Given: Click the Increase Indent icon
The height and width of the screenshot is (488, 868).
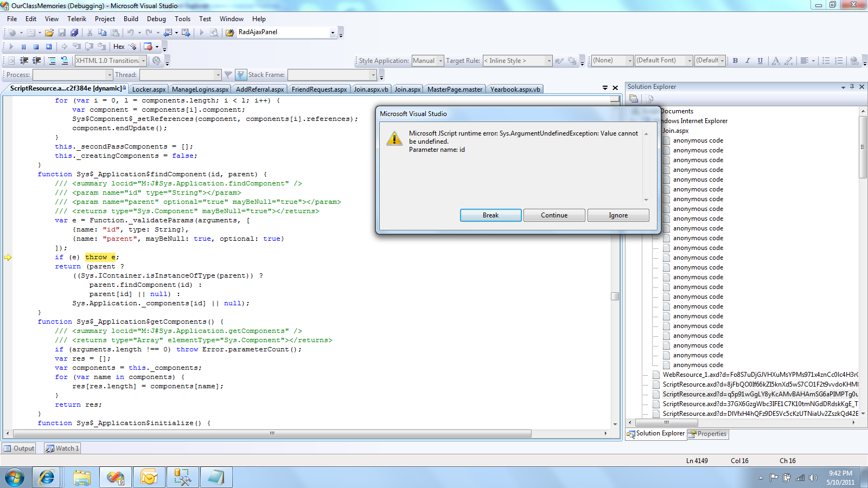Looking at the screenshot, I should [36, 61].
